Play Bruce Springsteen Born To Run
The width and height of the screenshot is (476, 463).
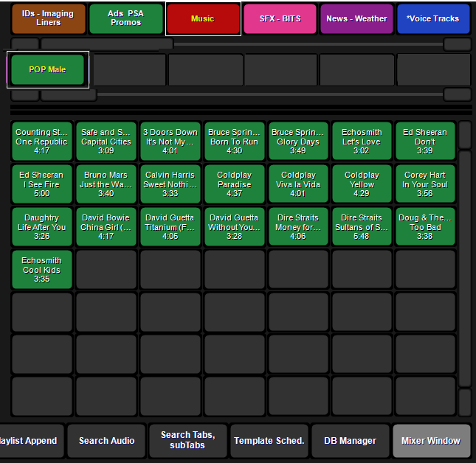[x=235, y=142]
